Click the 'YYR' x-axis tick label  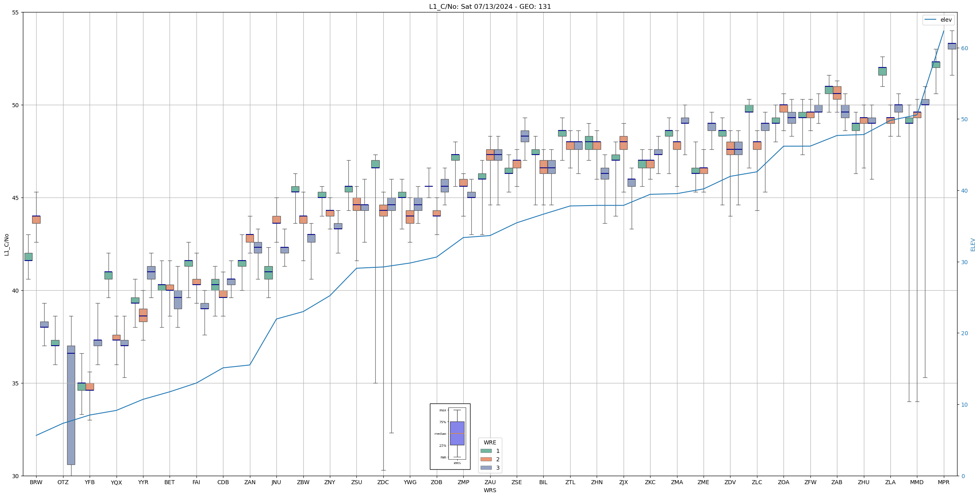tap(143, 482)
